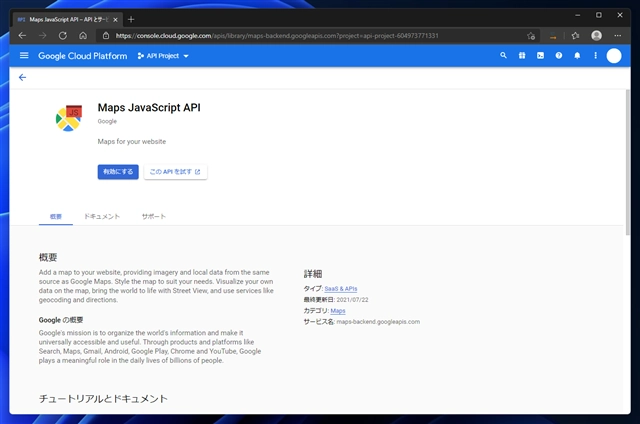640x424 pixels.
Task: Click the チュートリアルとドキュメント heading
Action: pyautogui.click(x=103, y=399)
